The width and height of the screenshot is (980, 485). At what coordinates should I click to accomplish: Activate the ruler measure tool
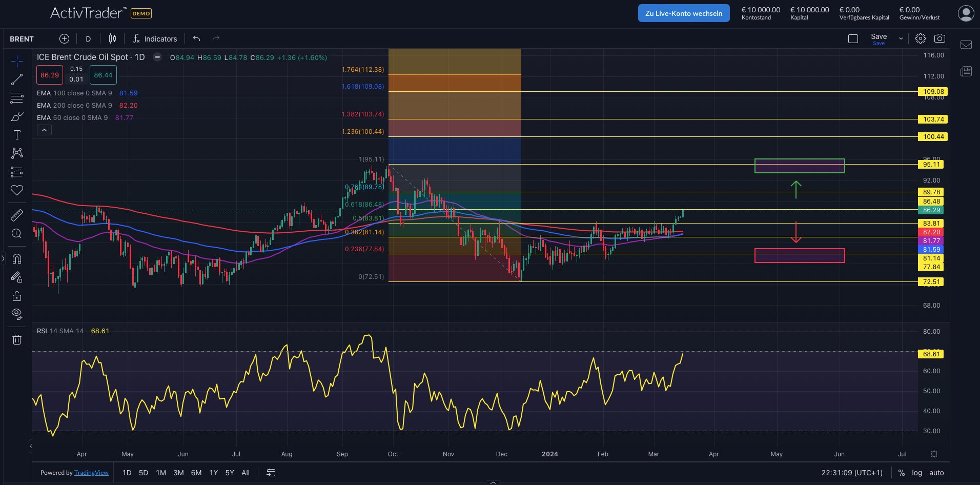(17, 215)
